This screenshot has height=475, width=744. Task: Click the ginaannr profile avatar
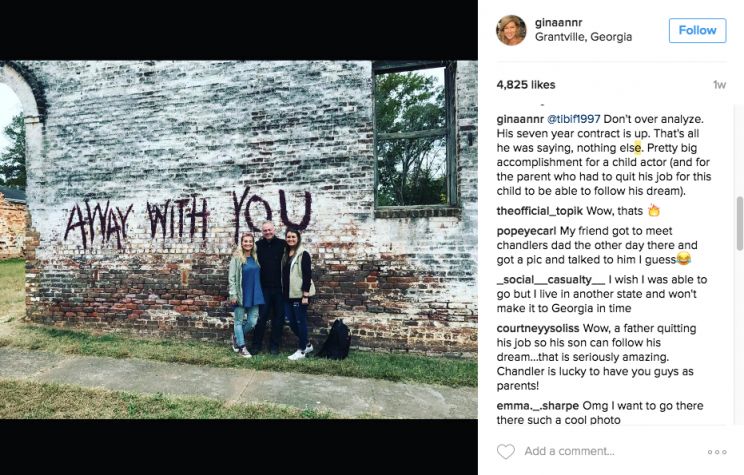coord(512,30)
